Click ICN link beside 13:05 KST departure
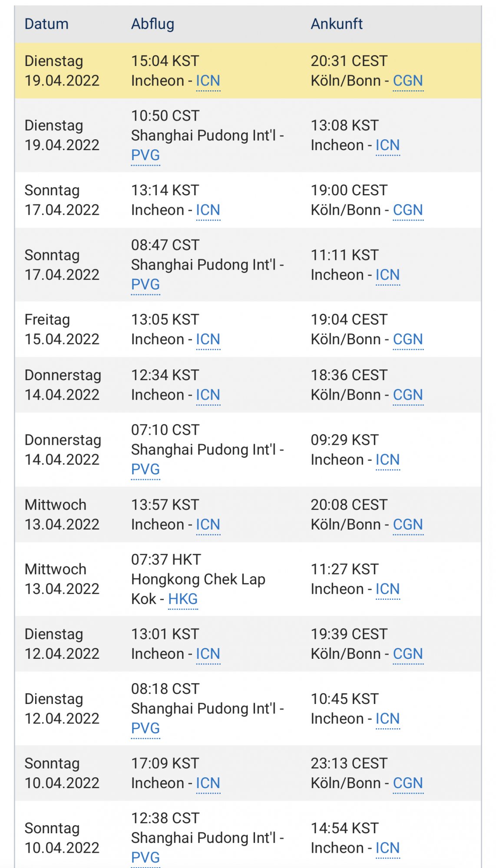The width and height of the screenshot is (496, 868). [x=208, y=339]
